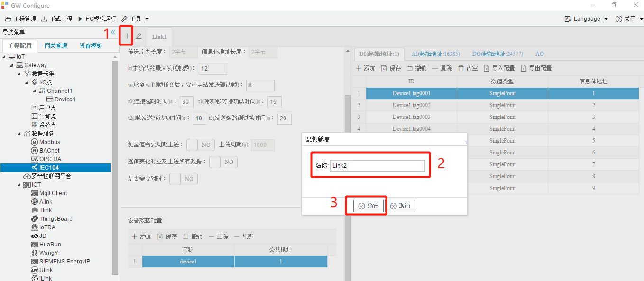This screenshot has height=281, width=644.
Task: Select 系统点 in the tree
Action: point(44,125)
